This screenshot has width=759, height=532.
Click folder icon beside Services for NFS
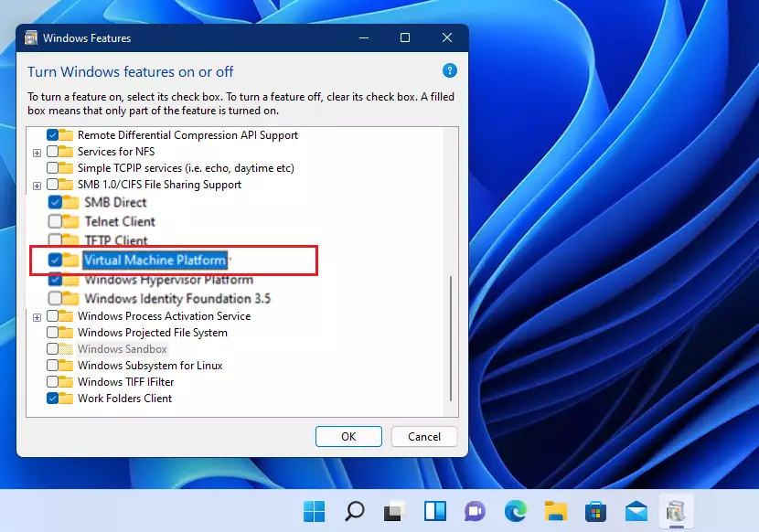[66, 151]
